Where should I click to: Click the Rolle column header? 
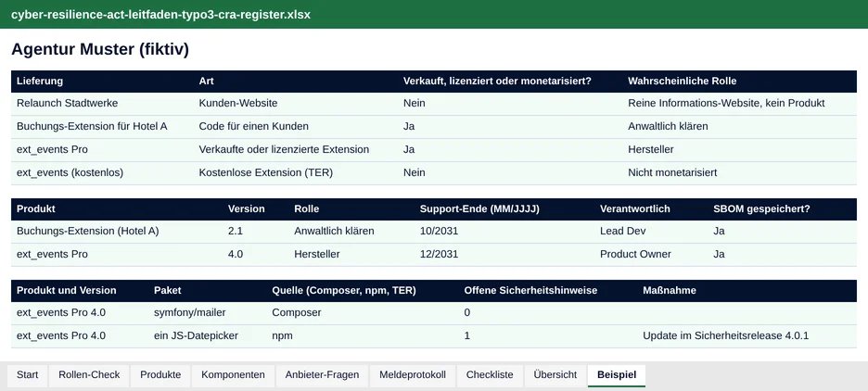point(307,209)
